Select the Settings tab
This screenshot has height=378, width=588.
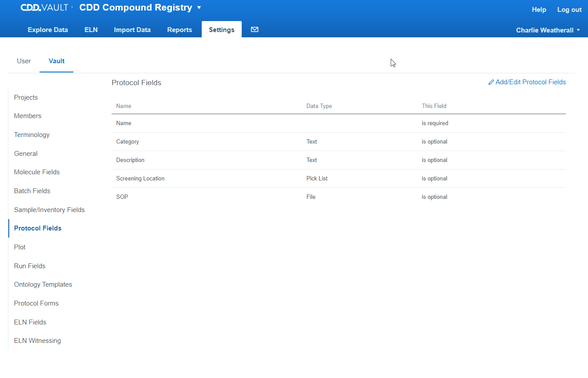coord(221,30)
